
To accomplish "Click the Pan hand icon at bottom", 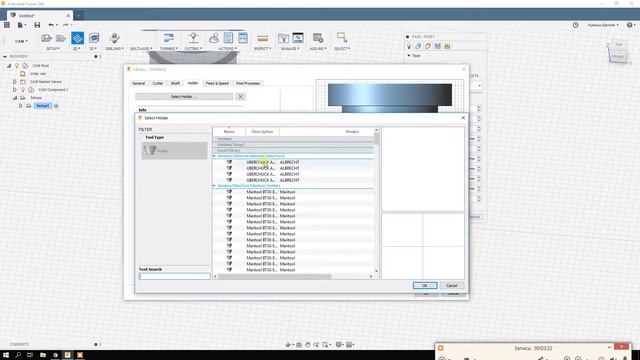I will (308, 345).
